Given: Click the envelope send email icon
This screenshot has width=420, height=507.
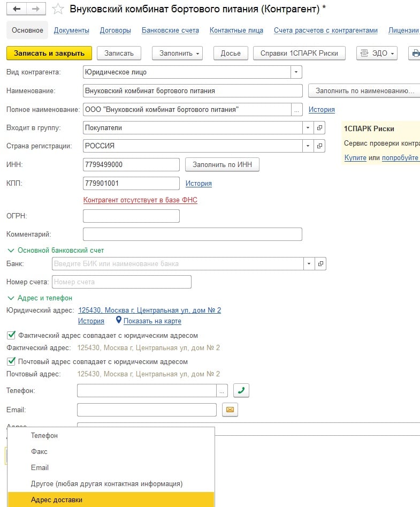Looking at the screenshot, I should pos(230,410).
